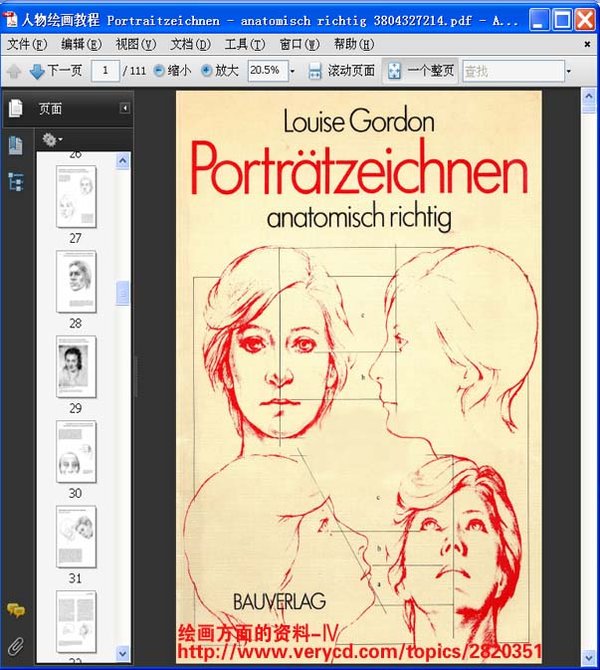
Task: Zoom in with the 放大 plus icon
Action: (x=206, y=71)
